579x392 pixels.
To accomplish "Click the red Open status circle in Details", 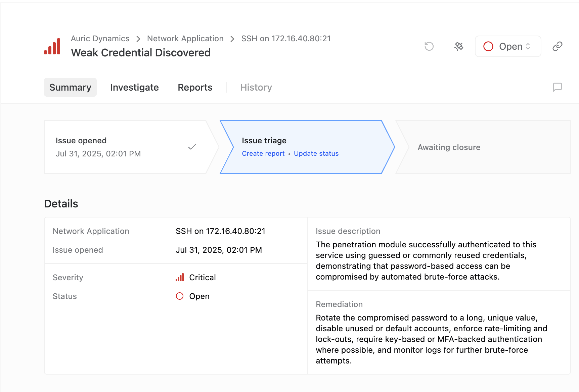I will 180,296.
